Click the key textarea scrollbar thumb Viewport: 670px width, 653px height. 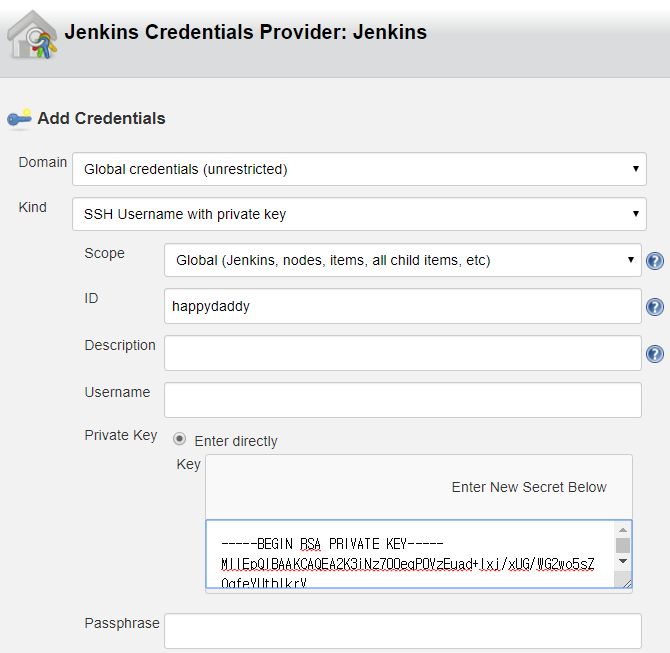click(623, 545)
